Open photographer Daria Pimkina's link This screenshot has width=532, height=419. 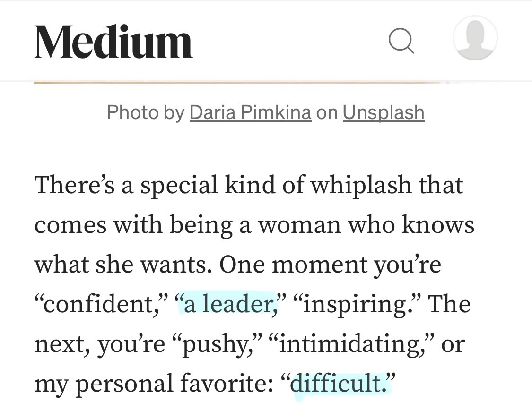[x=250, y=112]
